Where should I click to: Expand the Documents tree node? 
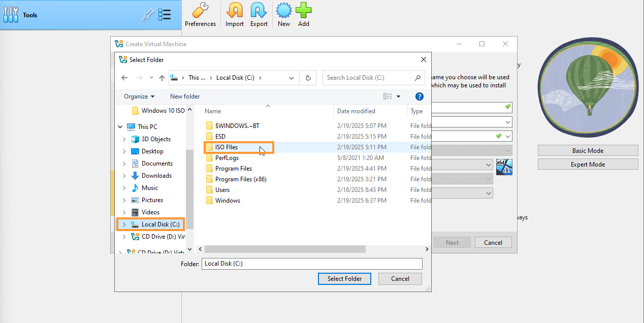pos(124,164)
